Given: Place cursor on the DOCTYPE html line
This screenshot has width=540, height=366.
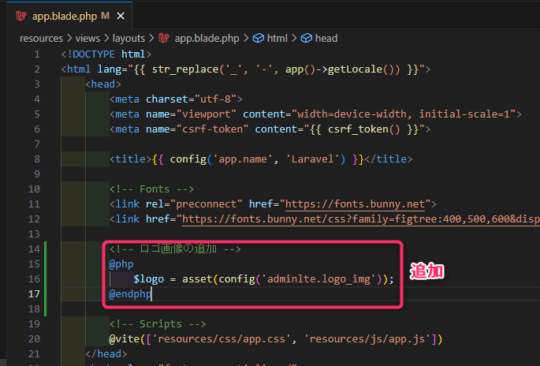Looking at the screenshot, I should click(106, 54).
